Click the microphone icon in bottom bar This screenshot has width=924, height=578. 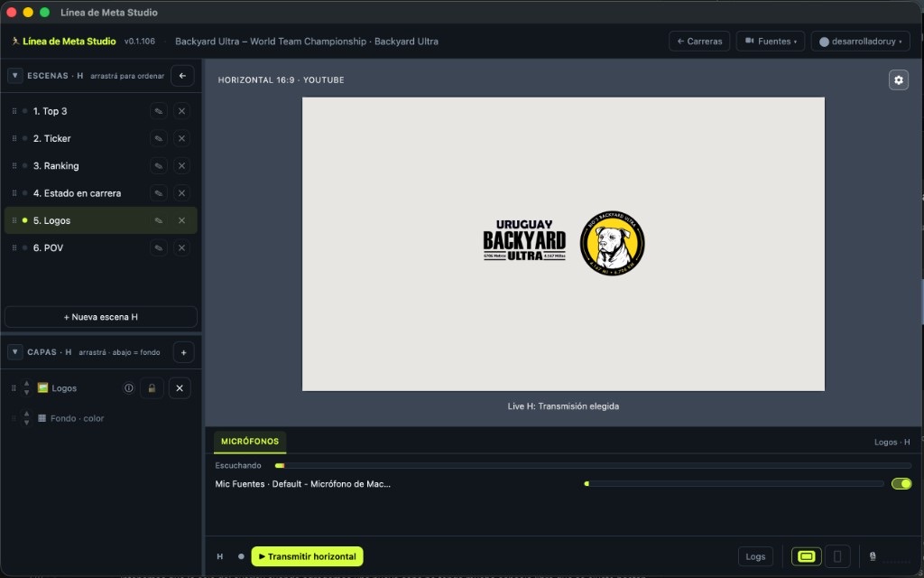point(873,556)
